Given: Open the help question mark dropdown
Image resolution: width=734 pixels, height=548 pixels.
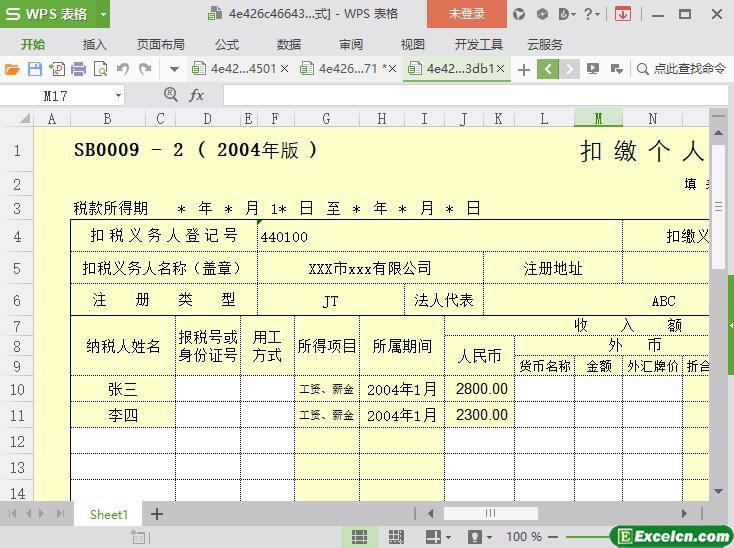Looking at the screenshot, I should click(x=592, y=15).
